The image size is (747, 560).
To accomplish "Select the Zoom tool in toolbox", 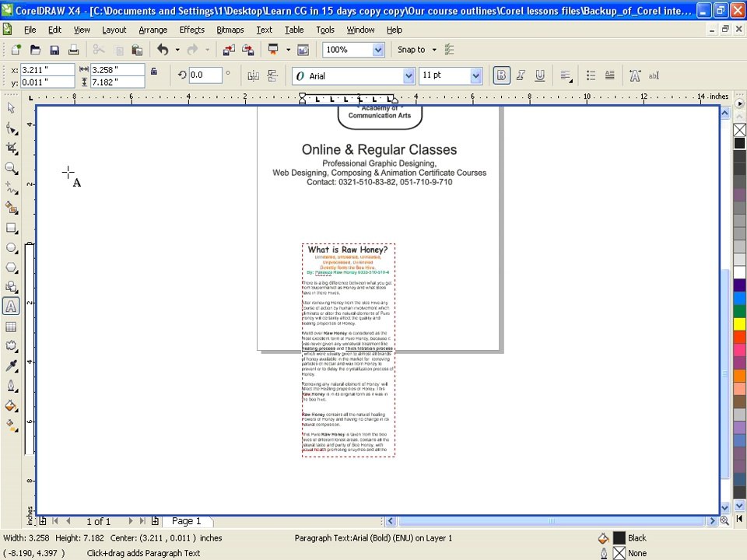I will click(11, 168).
